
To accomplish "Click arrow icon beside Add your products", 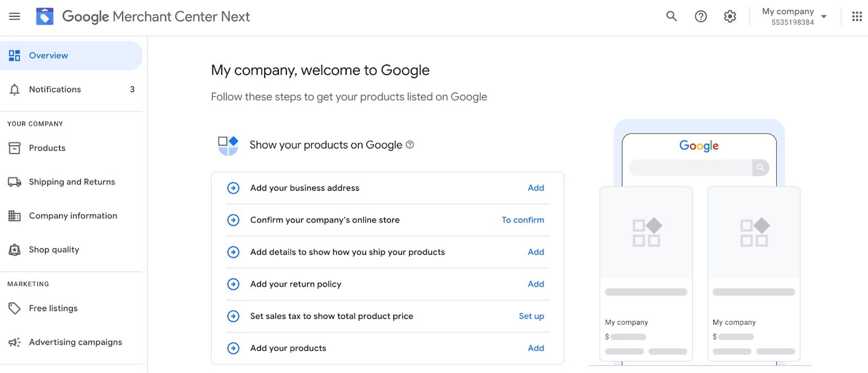I will pos(233,348).
